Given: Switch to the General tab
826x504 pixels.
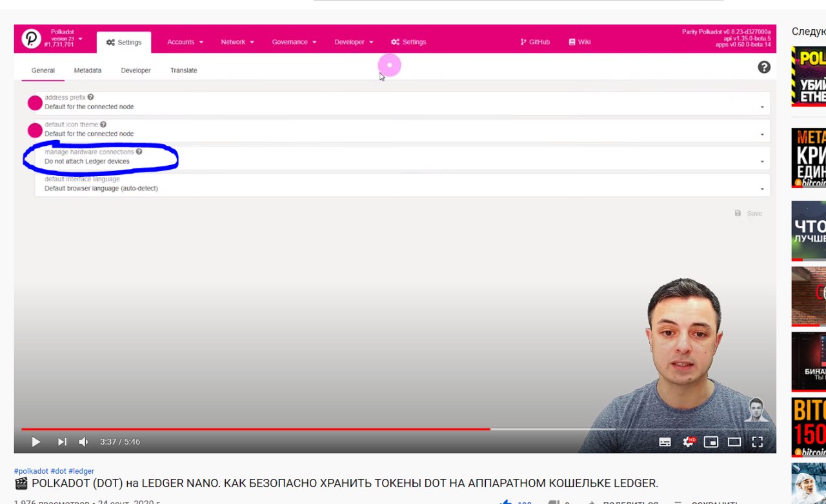Looking at the screenshot, I should tap(43, 70).
